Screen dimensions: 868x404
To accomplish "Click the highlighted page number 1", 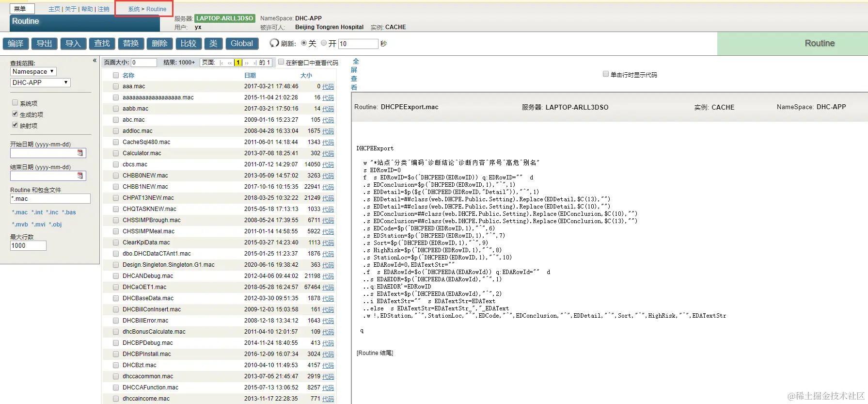I will click(238, 63).
